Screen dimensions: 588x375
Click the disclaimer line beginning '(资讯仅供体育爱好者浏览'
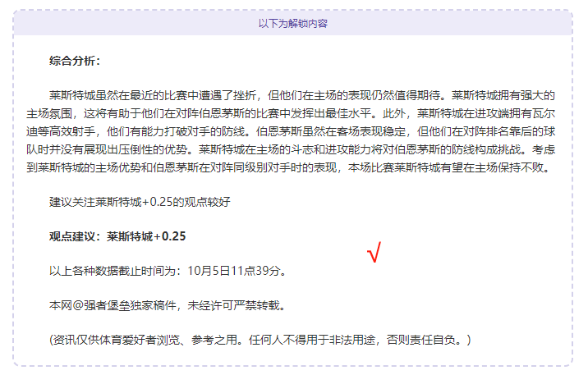point(260,340)
